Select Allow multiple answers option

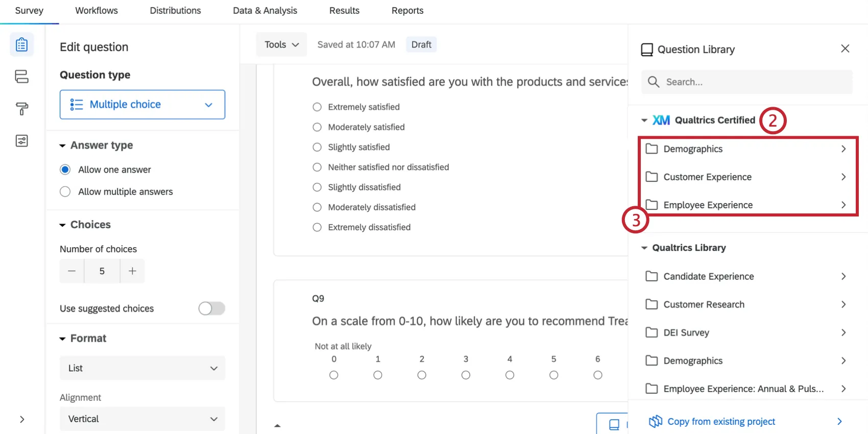tap(65, 192)
